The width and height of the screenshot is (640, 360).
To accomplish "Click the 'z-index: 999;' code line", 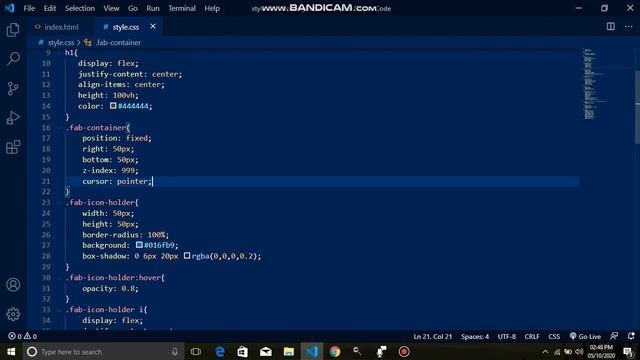I will 110,170.
